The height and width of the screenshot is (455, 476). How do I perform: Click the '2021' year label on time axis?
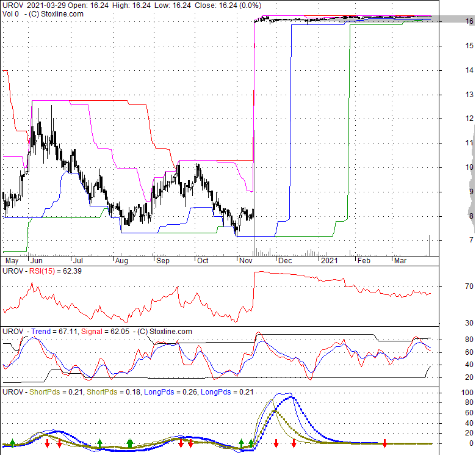coord(329,261)
